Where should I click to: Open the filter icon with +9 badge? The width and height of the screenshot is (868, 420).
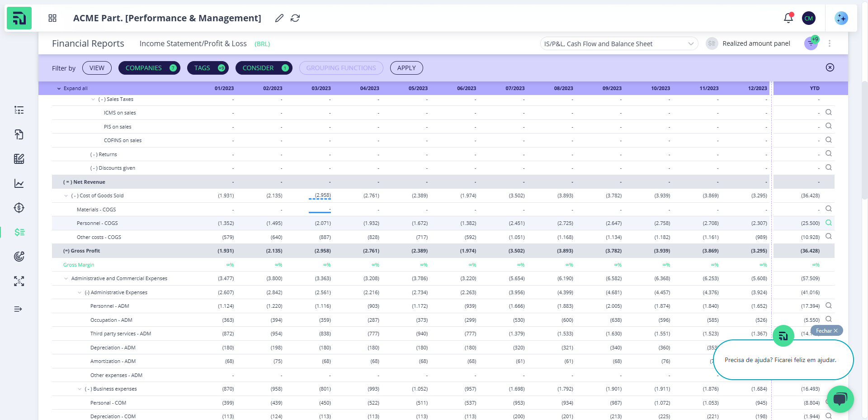[811, 43]
